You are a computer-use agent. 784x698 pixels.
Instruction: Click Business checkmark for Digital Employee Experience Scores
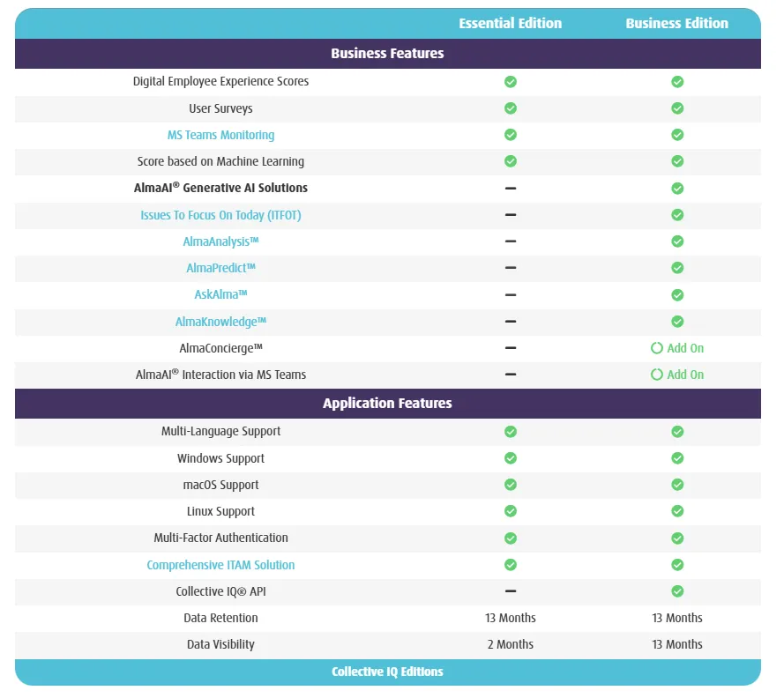677,81
